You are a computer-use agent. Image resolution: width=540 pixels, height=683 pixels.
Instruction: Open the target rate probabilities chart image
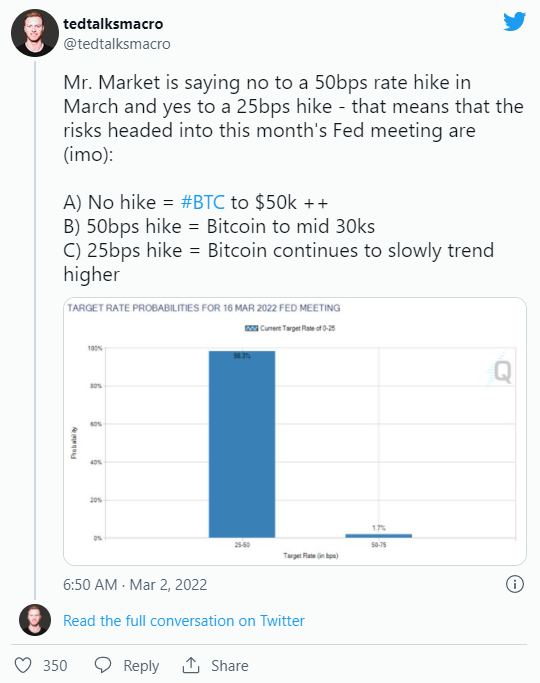point(295,431)
